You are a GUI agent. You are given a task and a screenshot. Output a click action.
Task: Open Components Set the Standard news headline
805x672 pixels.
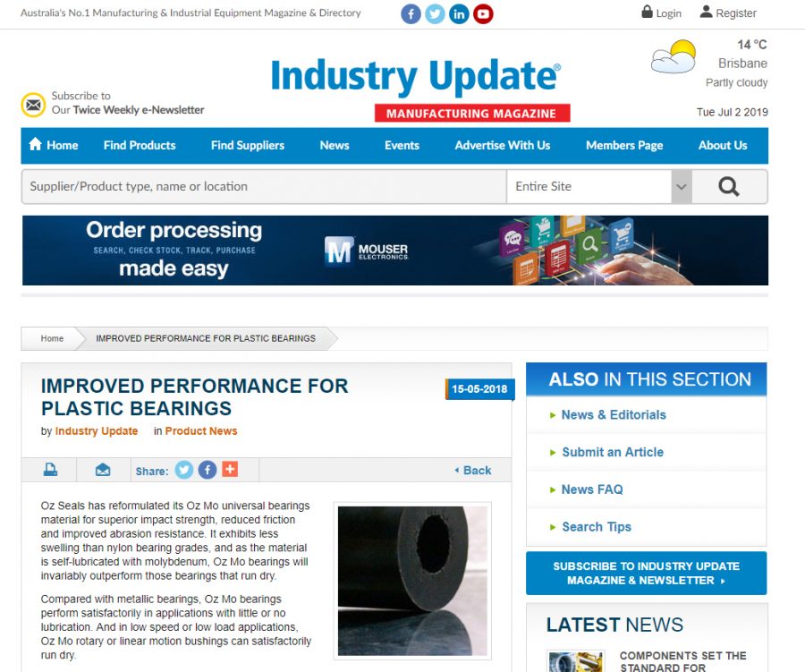[682, 662]
